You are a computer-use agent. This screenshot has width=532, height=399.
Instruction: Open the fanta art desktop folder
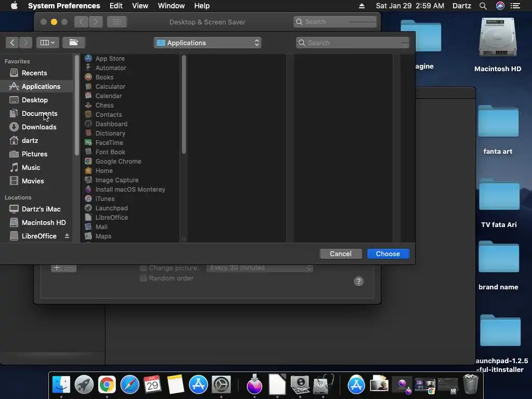point(498,122)
